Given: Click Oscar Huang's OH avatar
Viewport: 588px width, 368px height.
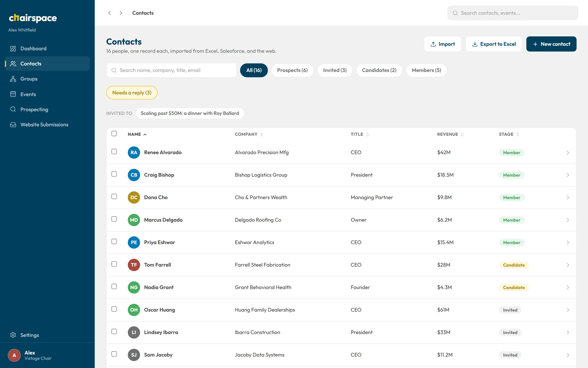Looking at the screenshot, I should (x=134, y=310).
